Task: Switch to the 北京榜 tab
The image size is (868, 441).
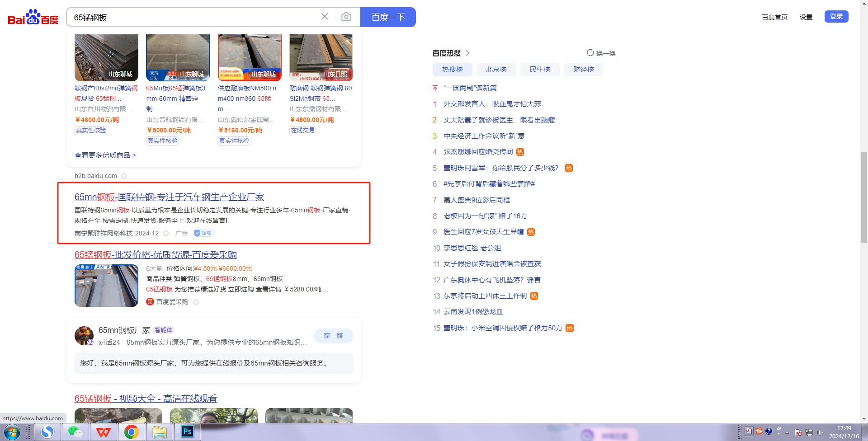Action: [x=496, y=70]
